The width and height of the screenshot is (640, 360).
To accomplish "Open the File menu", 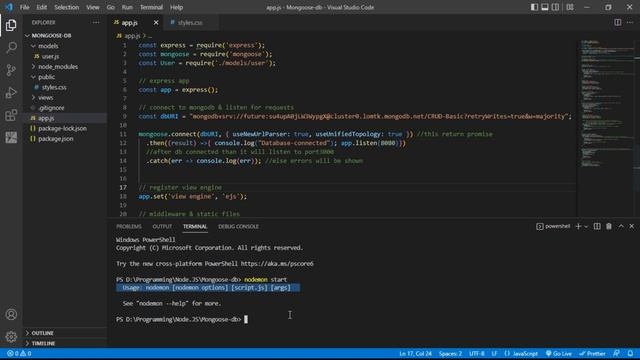I will (x=24, y=7).
